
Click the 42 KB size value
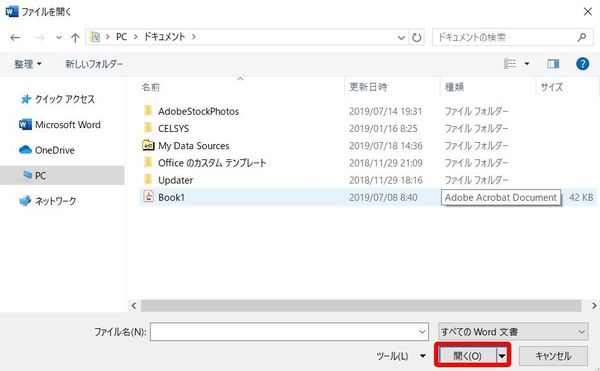click(x=581, y=197)
